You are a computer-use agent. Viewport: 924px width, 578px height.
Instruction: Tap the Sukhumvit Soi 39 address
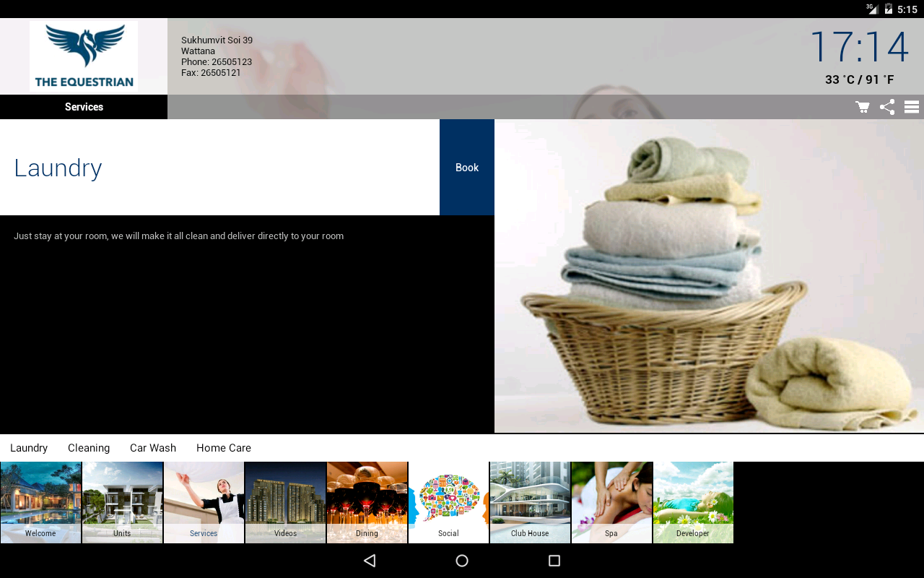pos(217,40)
